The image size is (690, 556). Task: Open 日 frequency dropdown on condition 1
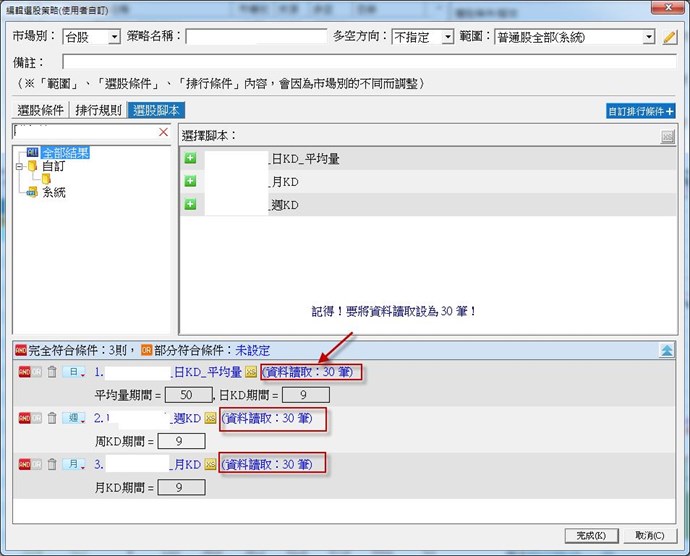click(76, 372)
